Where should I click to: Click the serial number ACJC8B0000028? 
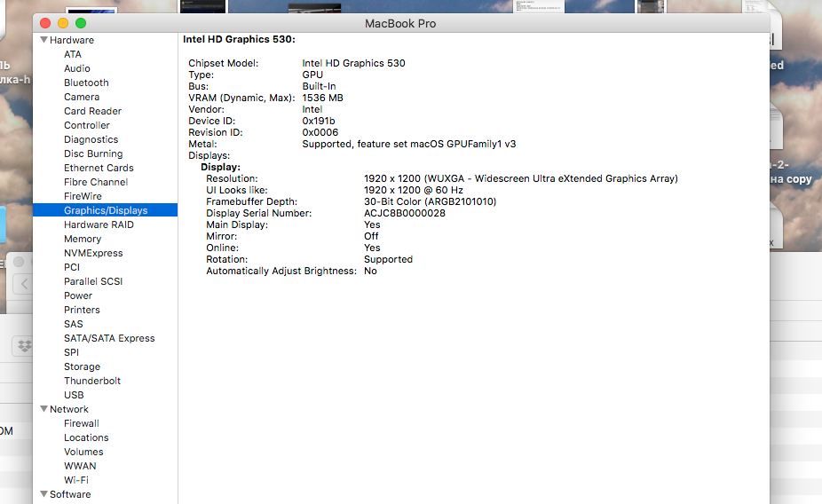pyautogui.click(x=405, y=213)
